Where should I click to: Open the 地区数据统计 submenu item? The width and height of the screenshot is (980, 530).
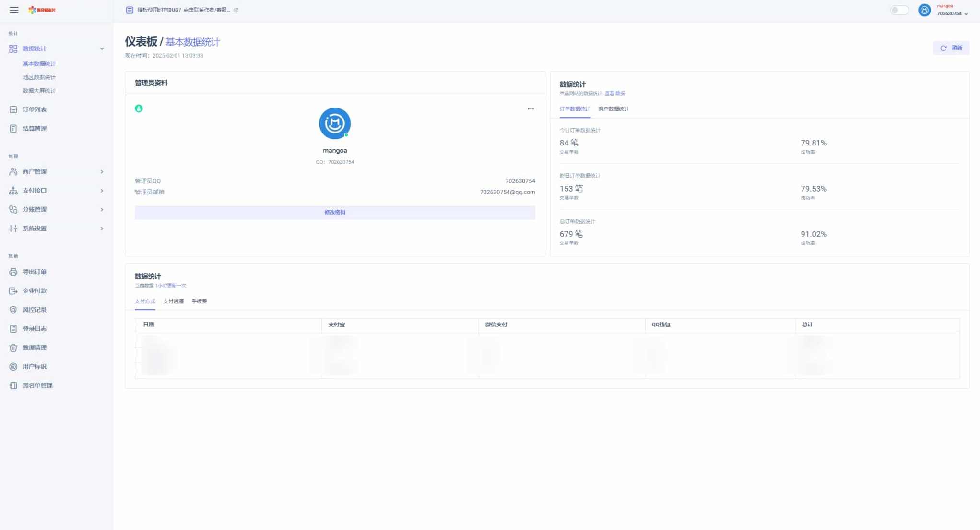click(39, 77)
